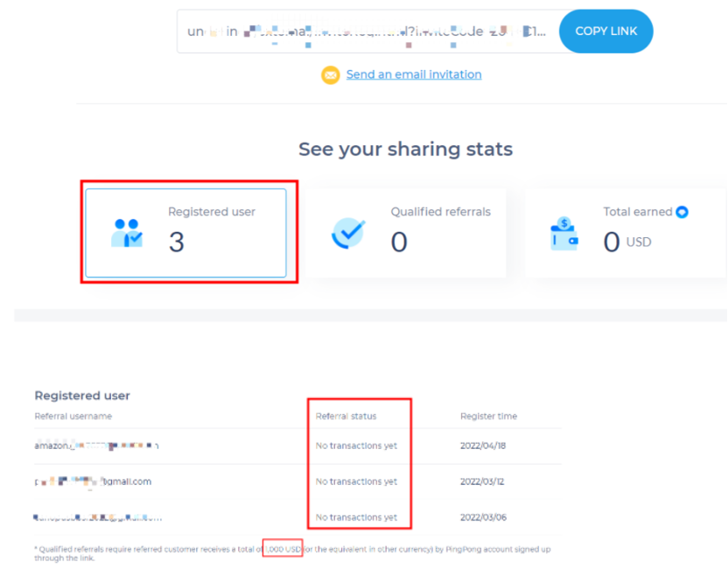Click No transactions yet in the first row
Image resolution: width=728 pixels, height=576 pixels.
click(x=356, y=446)
